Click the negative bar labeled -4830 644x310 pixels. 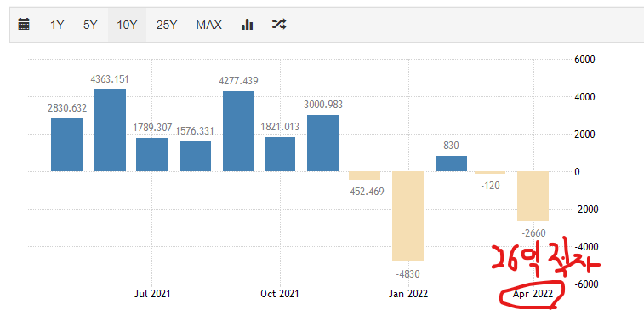coord(407,216)
